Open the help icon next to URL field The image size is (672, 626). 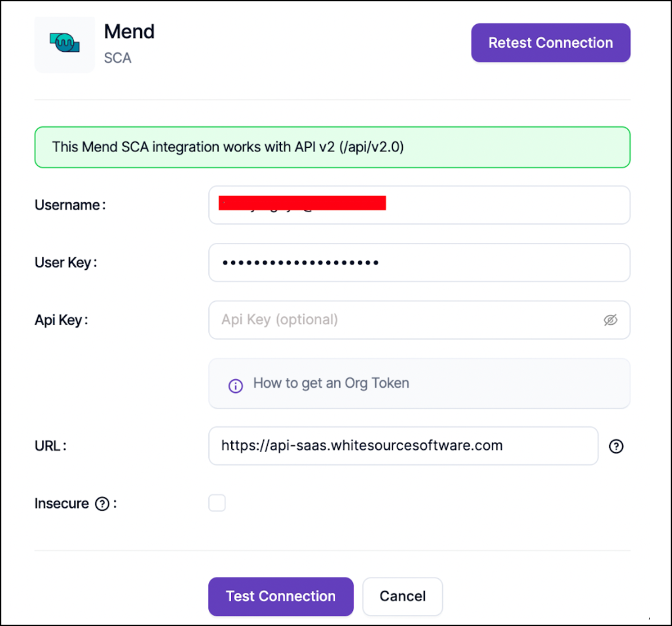point(616,447)
